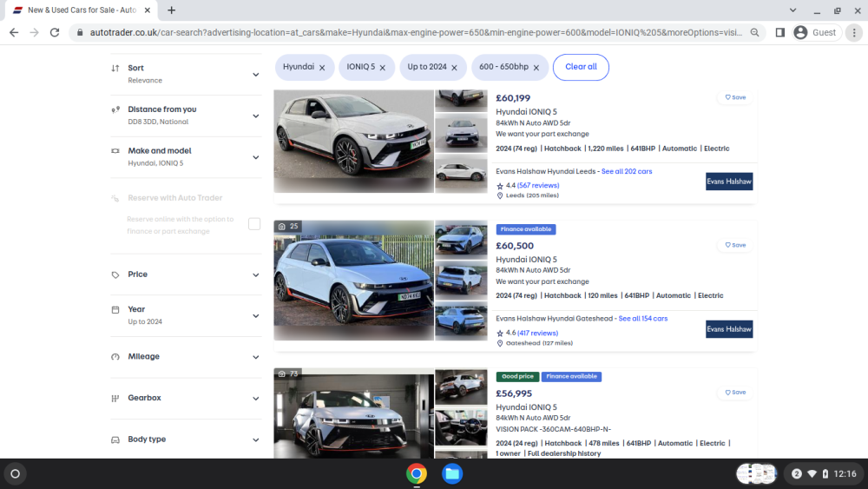Open Chrome three-dot menu
This screenshot has height=489, width=868.
[x=854, y=33]
